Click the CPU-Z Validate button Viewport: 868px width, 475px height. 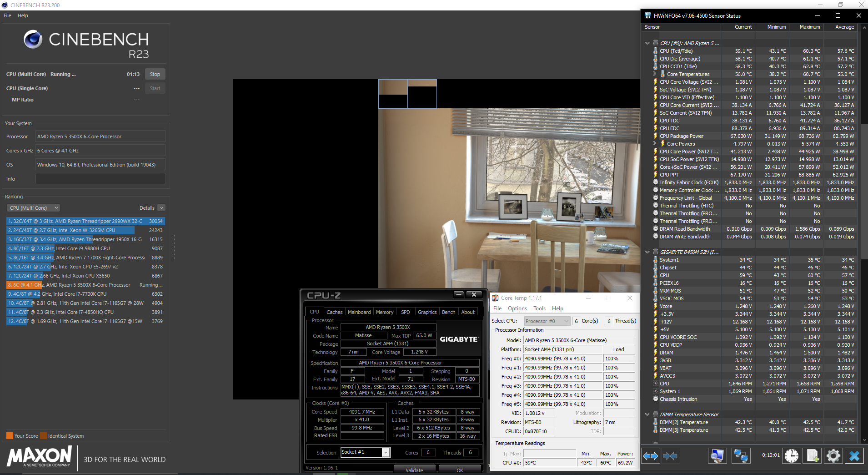click(x=414, y=470)
